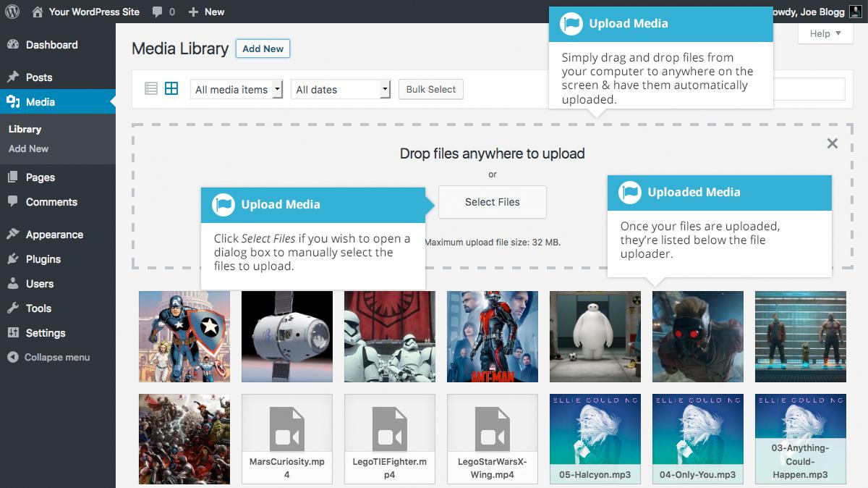Select the Baymax white robot thumbnail

pyautogui.click(x=595, y=337)
